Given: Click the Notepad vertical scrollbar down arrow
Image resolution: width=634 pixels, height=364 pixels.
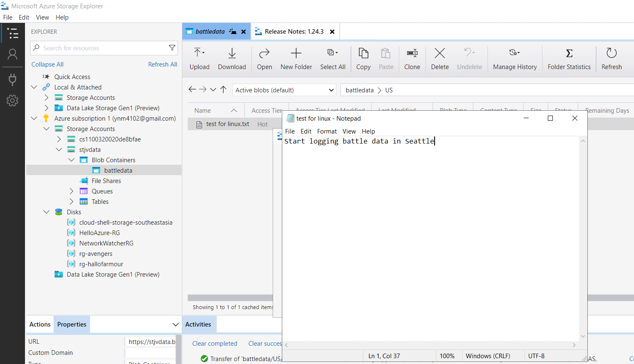Looking at the screenshot, I should [x=583, y=336].
